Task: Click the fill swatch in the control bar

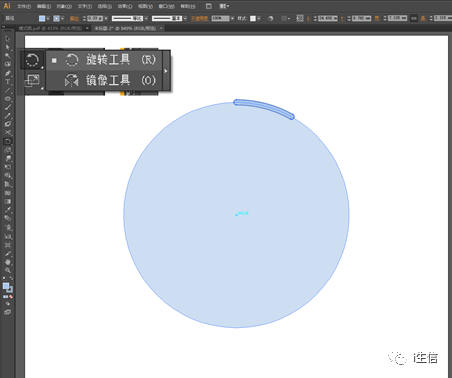Action: pos(42,18)
